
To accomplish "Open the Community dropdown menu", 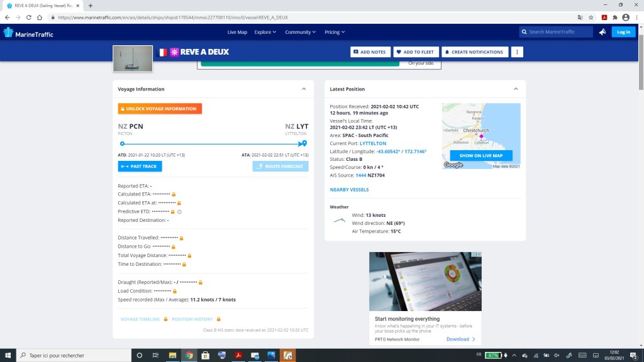I will pos(301,32).
